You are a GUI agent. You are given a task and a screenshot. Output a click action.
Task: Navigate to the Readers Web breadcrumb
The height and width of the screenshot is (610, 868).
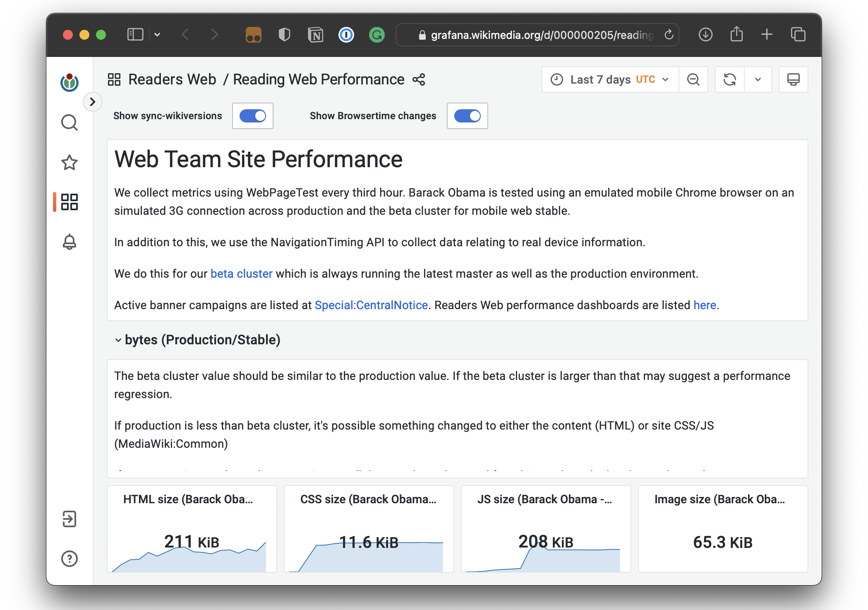pyautogui.click(x=173, y=79)
